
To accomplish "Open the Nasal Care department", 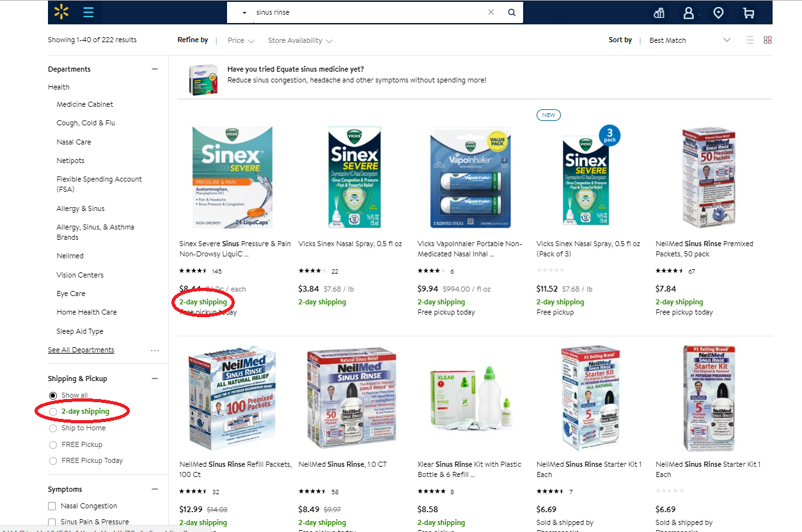I will click(74, 142).
